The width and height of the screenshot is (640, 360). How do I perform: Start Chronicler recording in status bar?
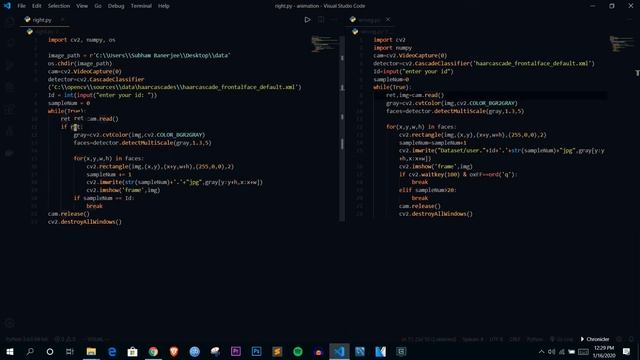click(x=595, y=339)
